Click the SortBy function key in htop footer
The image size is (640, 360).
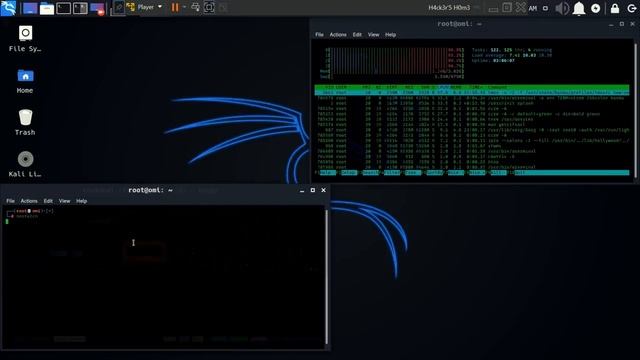(434, 173)
